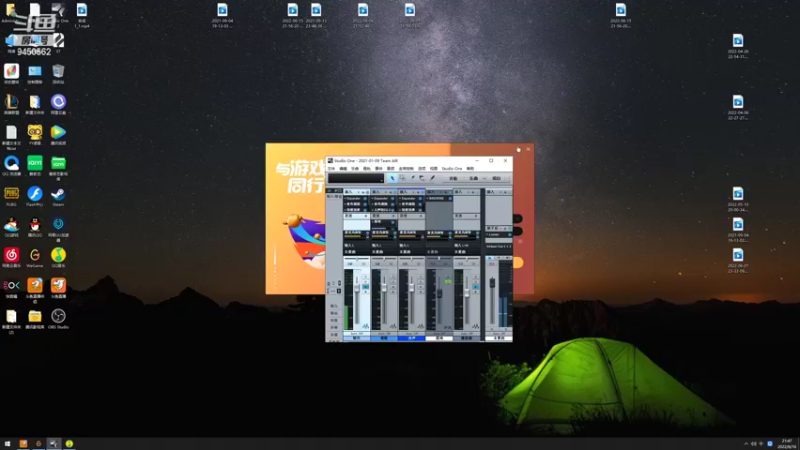Open the inserts dropdown arrow on third channel
The image size is (800, 450).
tap(413, 192)
